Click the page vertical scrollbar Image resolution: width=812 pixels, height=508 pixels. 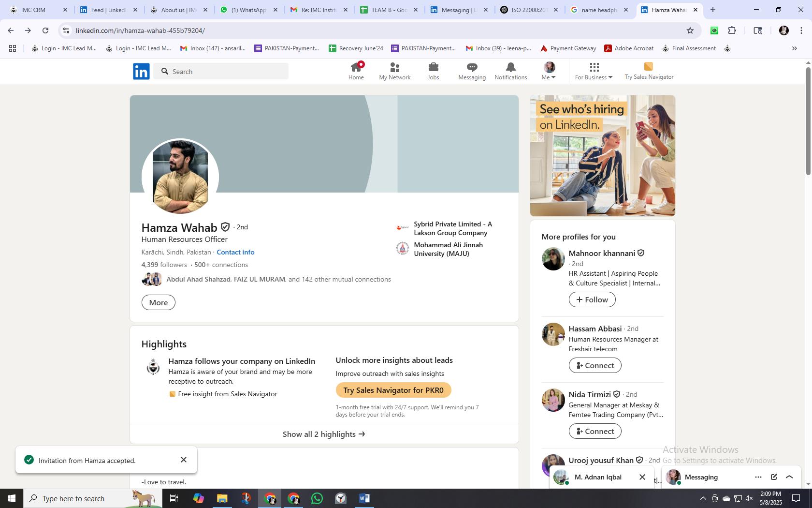point(808,121)
